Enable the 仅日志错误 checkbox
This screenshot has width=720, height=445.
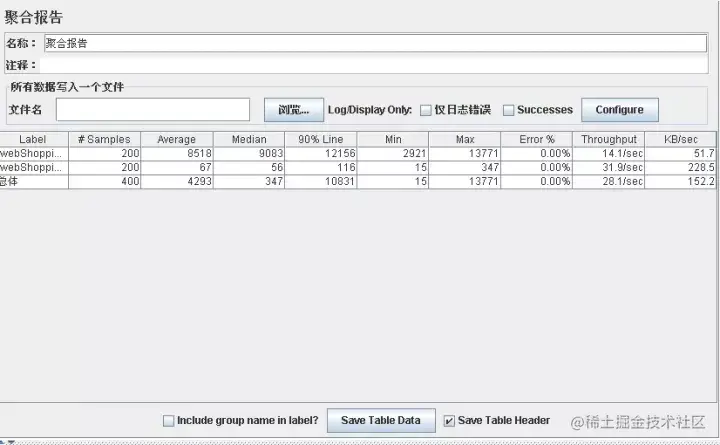pyautogui.click(x=426, y=110)
